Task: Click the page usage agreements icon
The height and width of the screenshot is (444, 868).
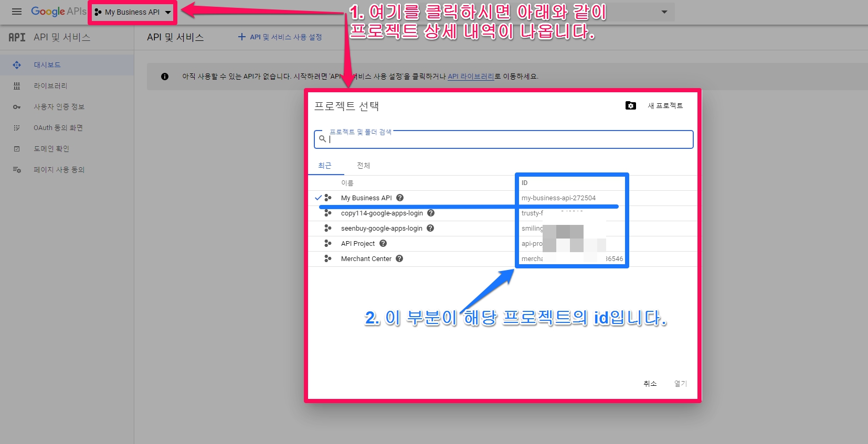Action: click(17, 170)
